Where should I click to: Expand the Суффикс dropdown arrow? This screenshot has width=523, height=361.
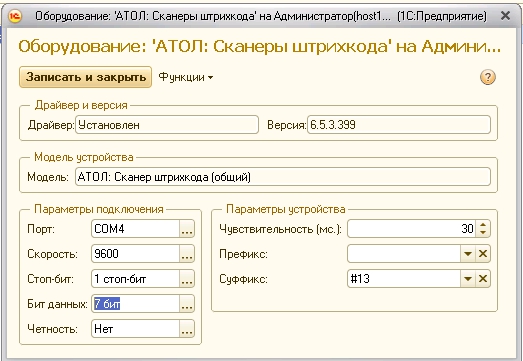click(468, 279)
